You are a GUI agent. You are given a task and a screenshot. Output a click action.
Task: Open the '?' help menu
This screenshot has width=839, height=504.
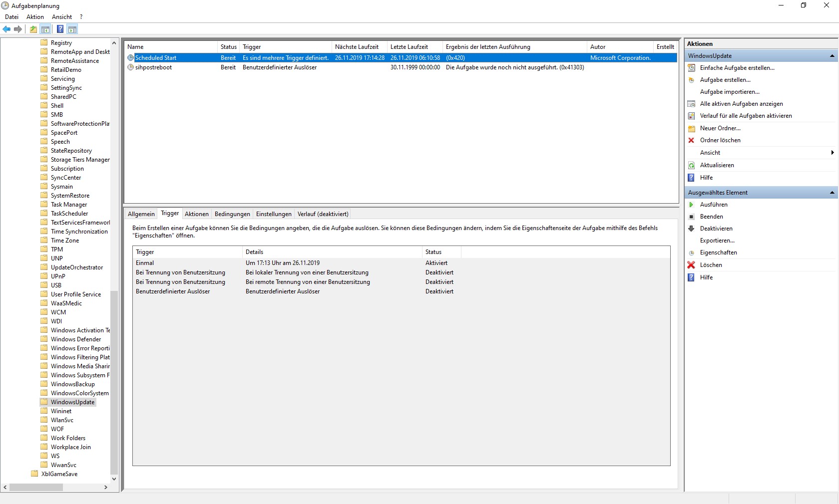81,17
